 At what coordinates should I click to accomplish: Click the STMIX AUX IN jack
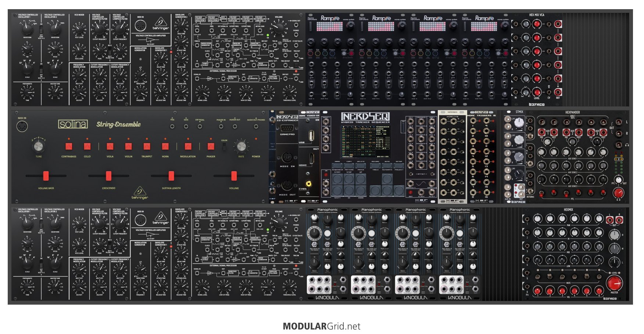508,195
